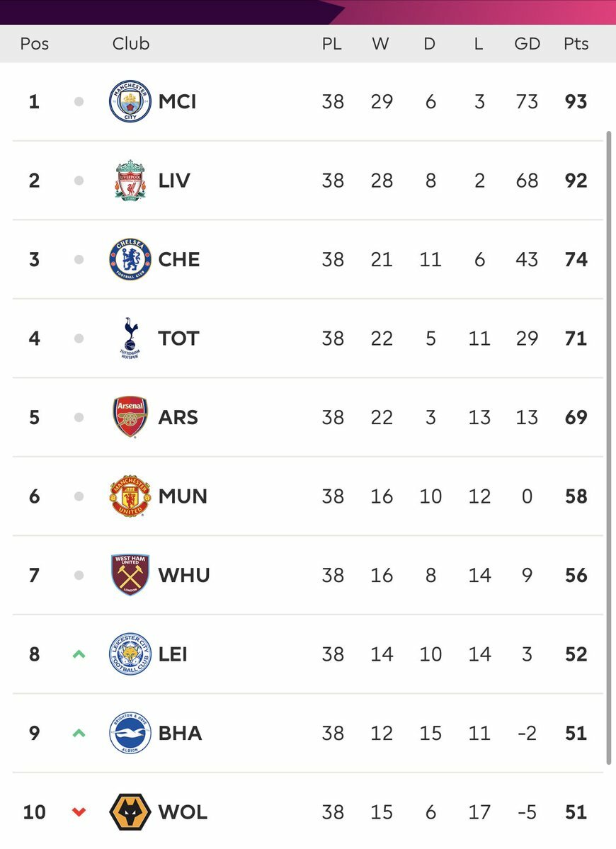Open the WHU team name link

184,575
